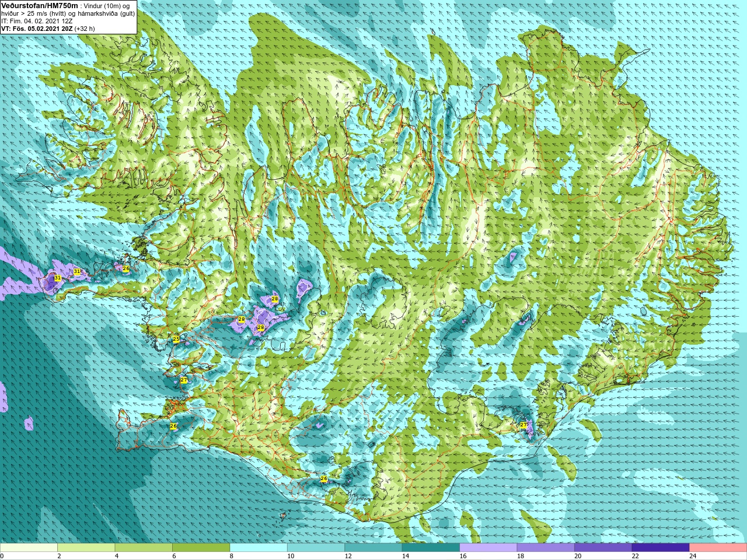
Task: Click the legend tick label 24
Action: (692, 556)
